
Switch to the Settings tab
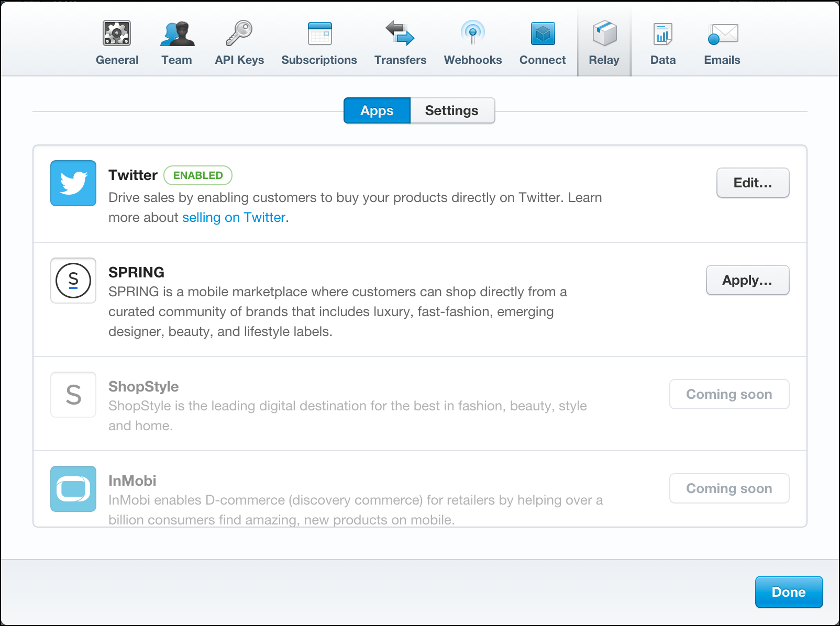coord(452,110)
